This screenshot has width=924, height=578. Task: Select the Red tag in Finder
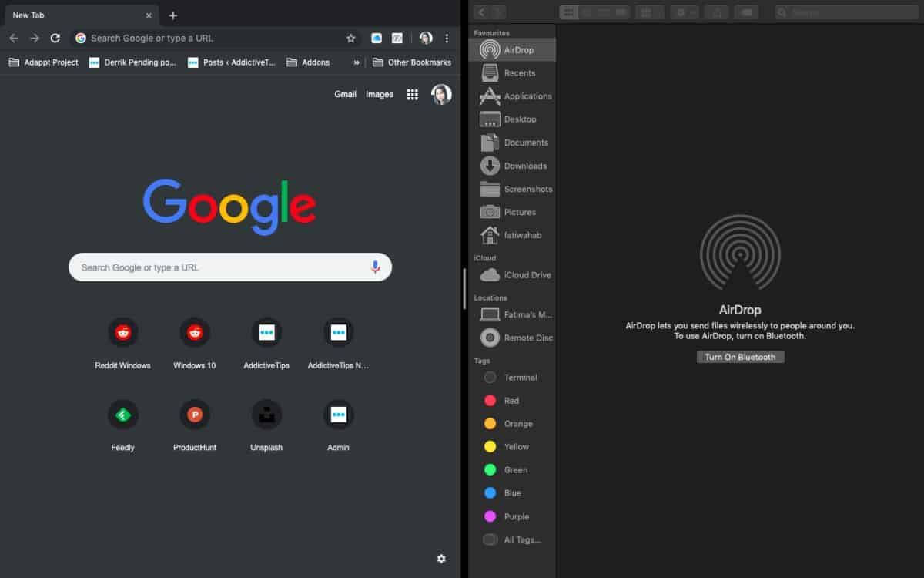click(512, 401)
